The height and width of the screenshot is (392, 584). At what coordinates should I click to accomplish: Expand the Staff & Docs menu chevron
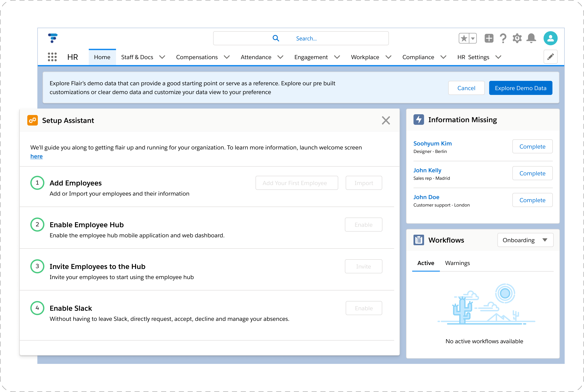pyautogui.click(x=162, y=57)
